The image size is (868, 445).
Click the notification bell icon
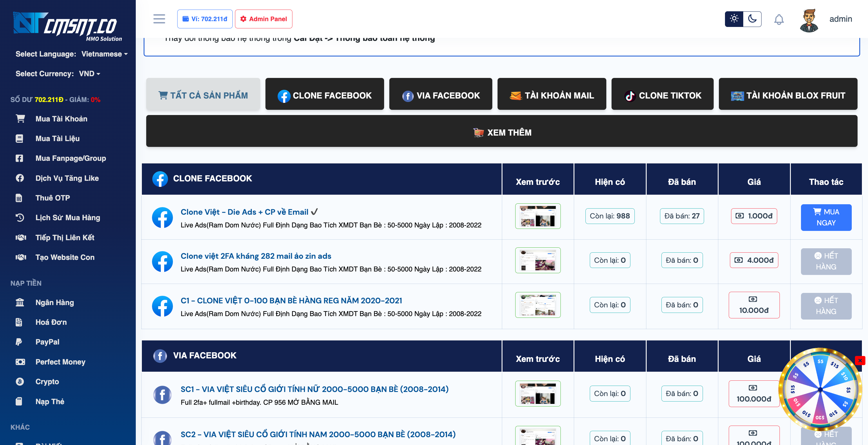[x=779, y=19]
